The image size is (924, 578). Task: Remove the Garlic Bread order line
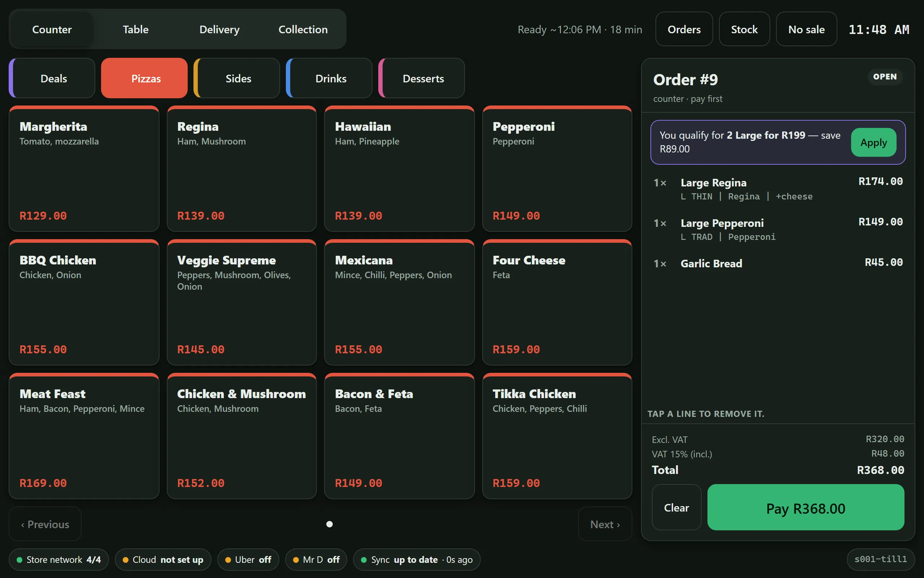[778, 263]
